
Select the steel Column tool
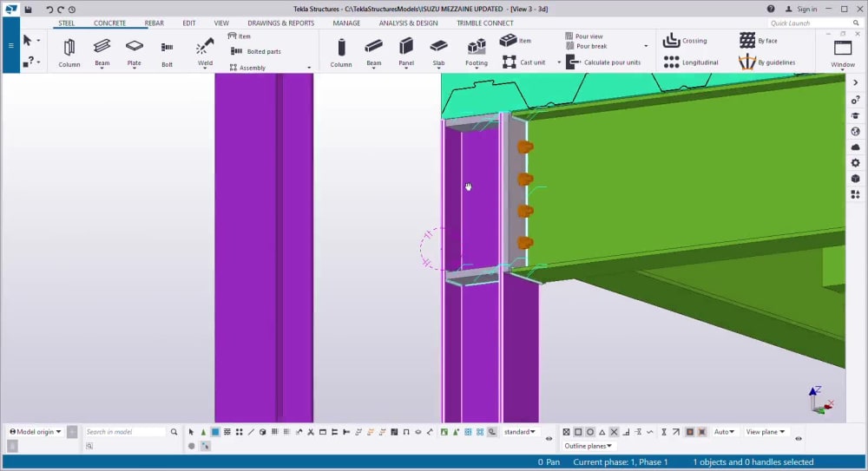[x=69, y=53]
